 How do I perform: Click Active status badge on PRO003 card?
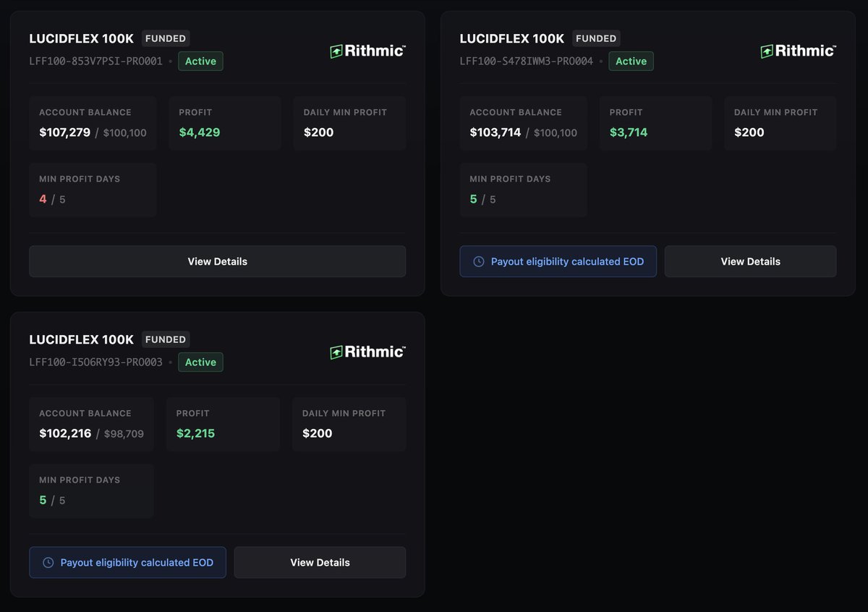(x=200, y=362)
